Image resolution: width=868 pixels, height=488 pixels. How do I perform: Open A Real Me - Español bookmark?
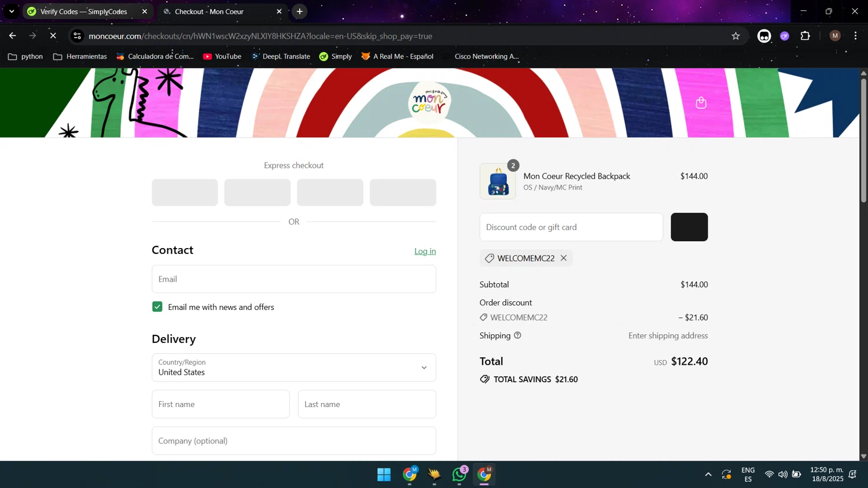(x=397, y=56)
